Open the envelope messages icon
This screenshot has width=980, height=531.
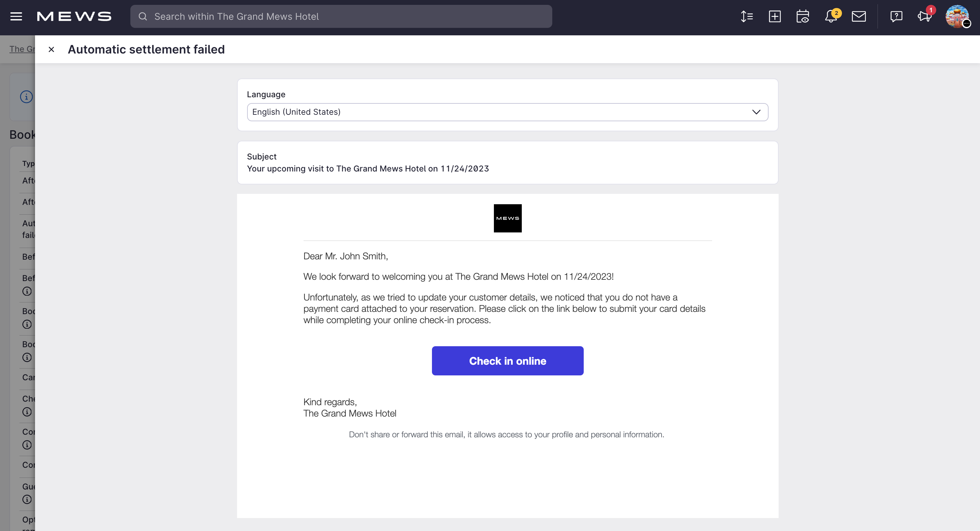[859, 16]
